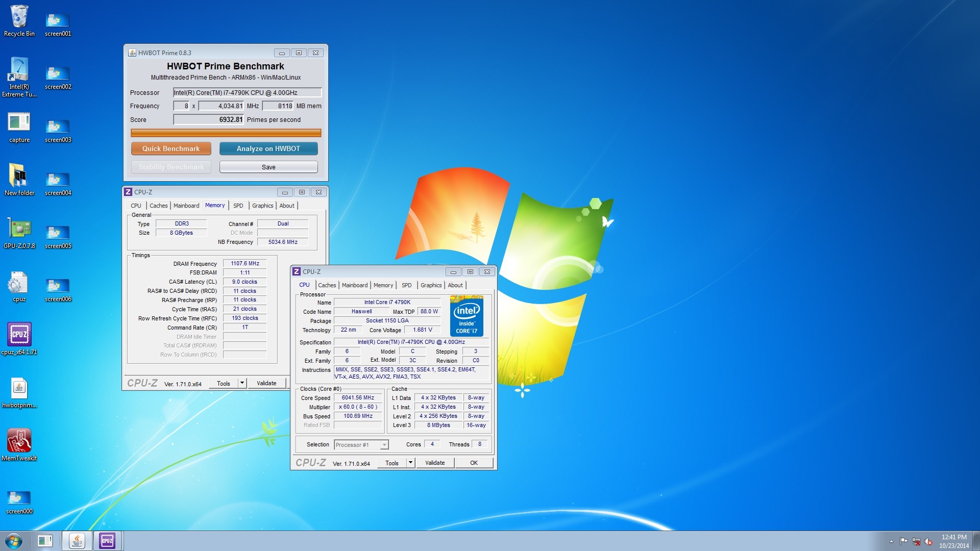Click the Quick Benchmark button
The height and width of the screenshot is (551, 980).
(171, 148)
